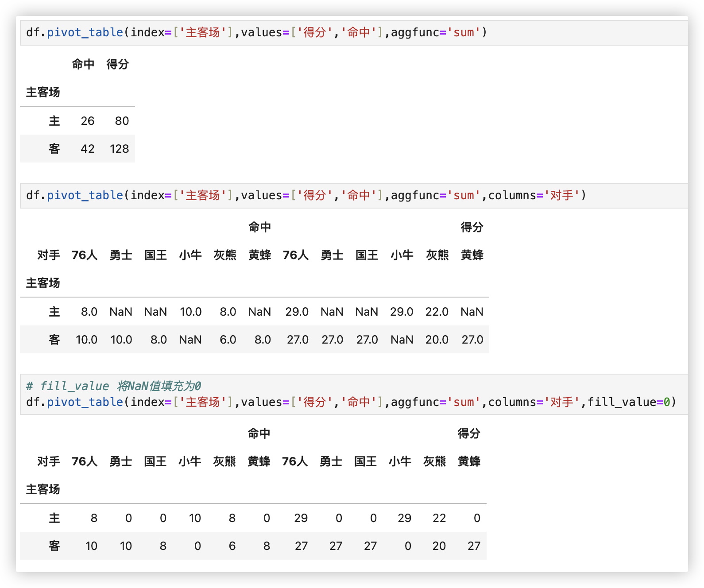Image resolution: width=704 pixels, height=588 pixels.
Task: Click the first pivot_table code cell
Action: point(256,32)
